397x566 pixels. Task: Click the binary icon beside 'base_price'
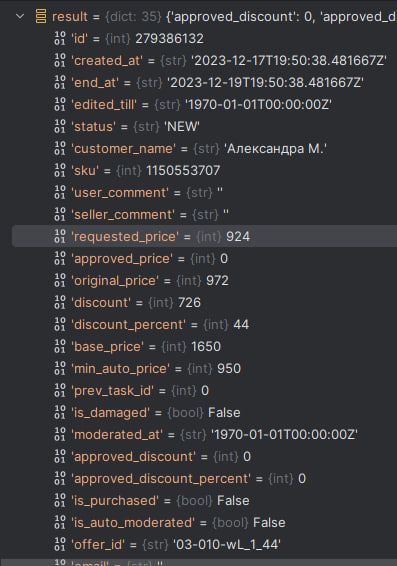click(x=60, y=347)
